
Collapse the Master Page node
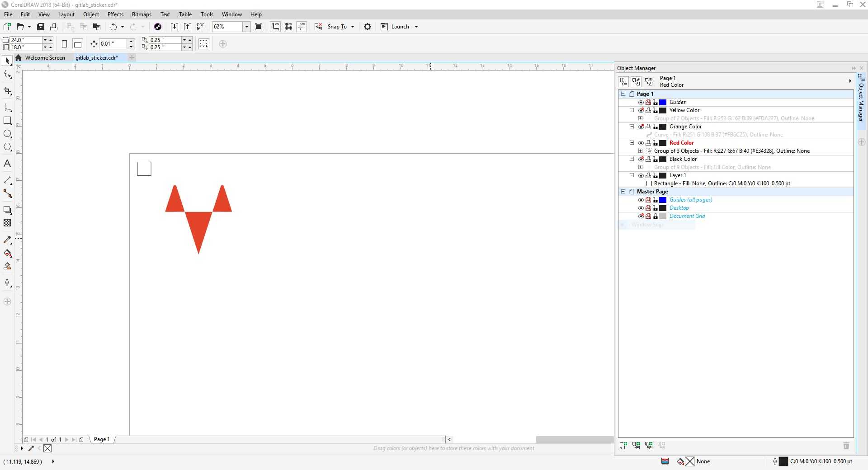(623, 192)
